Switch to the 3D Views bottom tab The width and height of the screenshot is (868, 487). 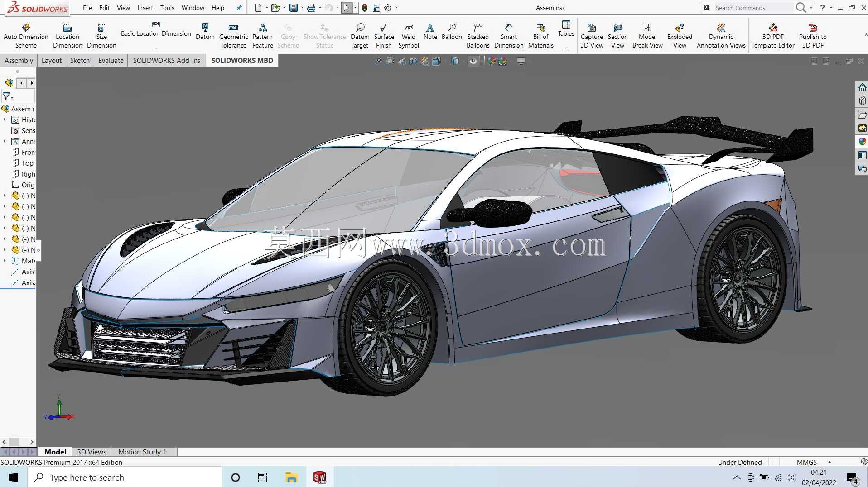(x=92, y=452)
